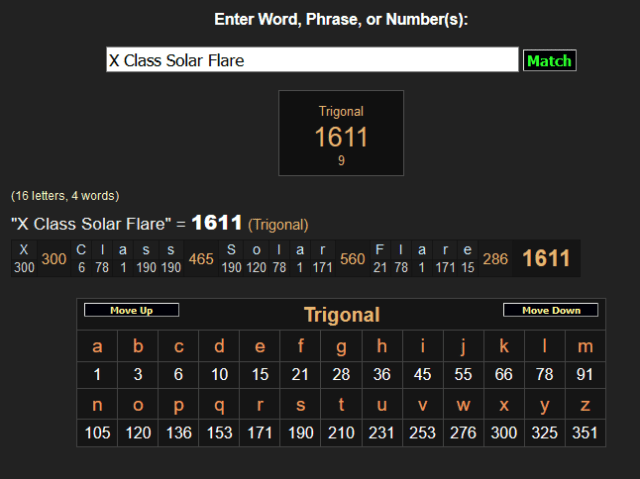The height and width of the screenshot is (479, 640).
Task: Click the phrase input field
Action: pyautogui.click(x=312, y=60)
